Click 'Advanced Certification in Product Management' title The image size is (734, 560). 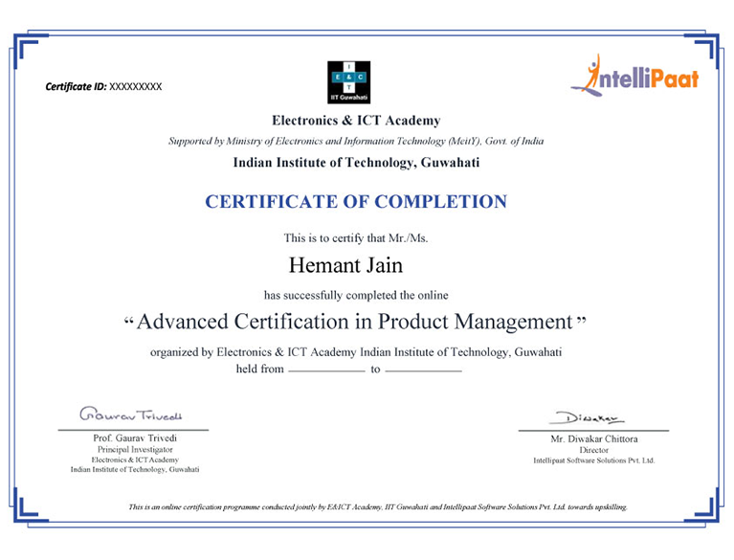coord(355,323)
